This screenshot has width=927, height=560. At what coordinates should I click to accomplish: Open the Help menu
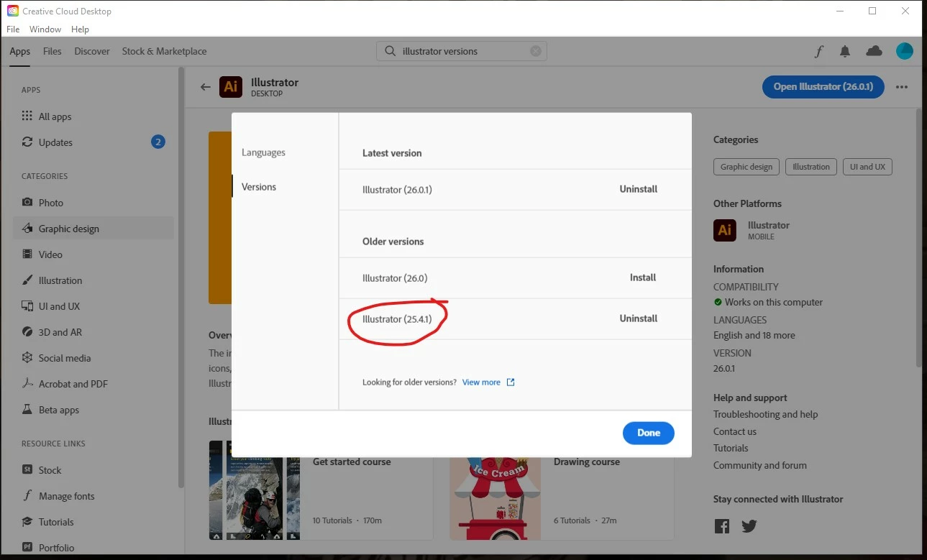click(x=80, y=29)
